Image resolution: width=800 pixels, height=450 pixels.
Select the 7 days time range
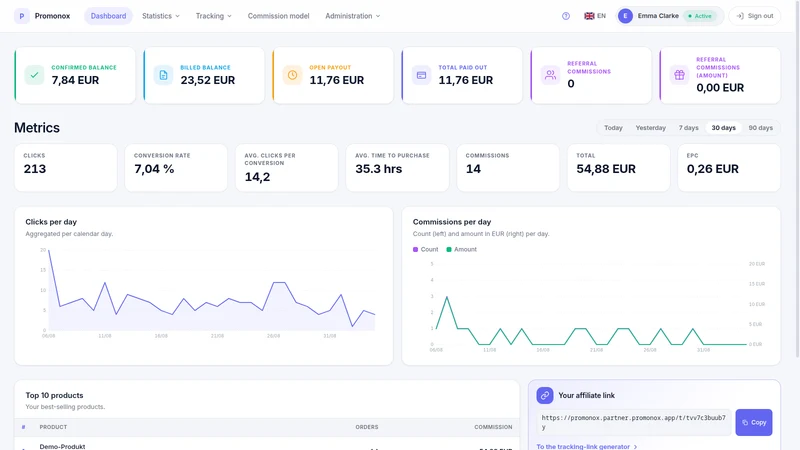(x=688, y=128)
